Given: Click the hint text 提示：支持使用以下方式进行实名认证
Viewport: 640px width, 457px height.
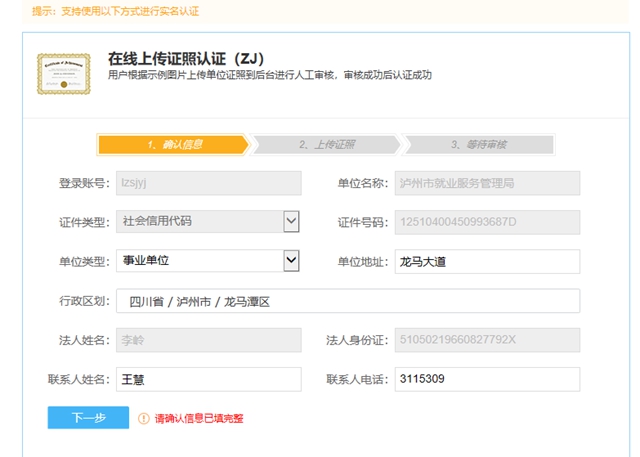Looking at the screenshot, I should [x=116, y=11].
